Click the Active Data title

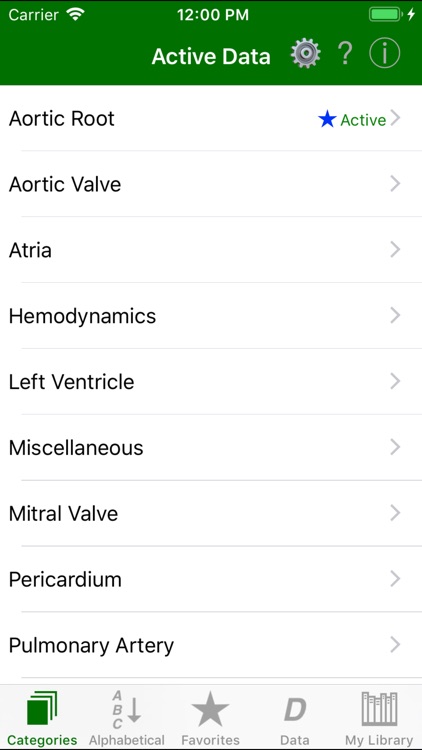tap(211, 56)
